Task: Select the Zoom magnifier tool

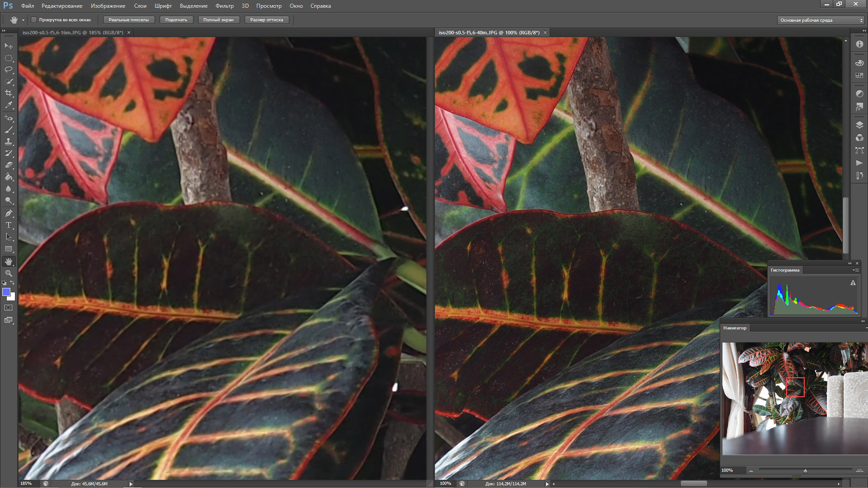Action: click(9, 273)
